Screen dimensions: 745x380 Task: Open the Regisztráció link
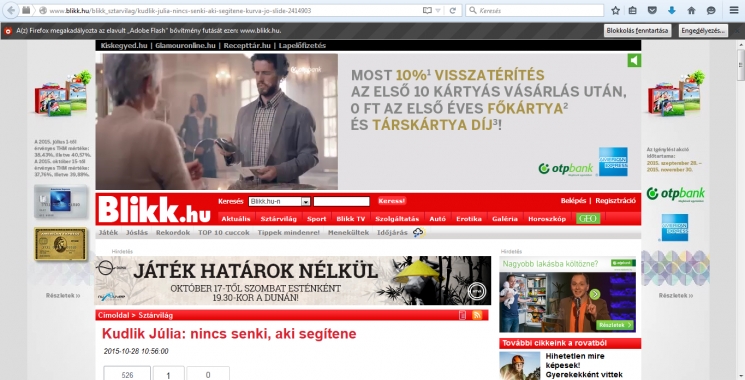tap(615, 200)
